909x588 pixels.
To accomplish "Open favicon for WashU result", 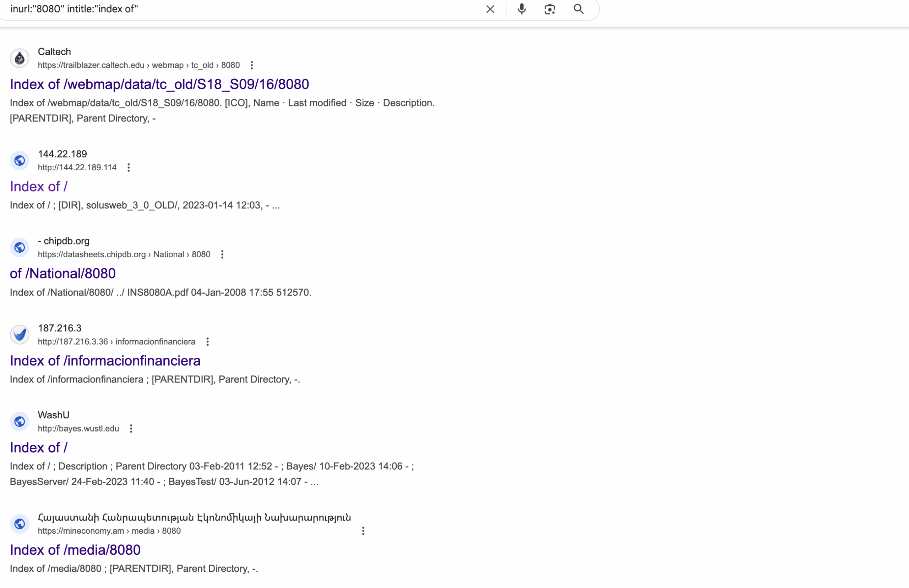I will click(x=20, y=422).
